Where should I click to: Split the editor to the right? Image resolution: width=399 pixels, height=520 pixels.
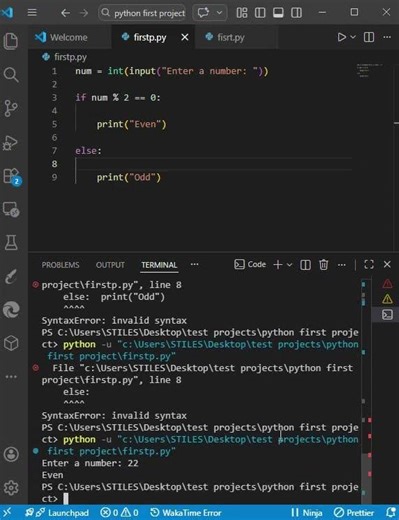click(x=369, y=37)
